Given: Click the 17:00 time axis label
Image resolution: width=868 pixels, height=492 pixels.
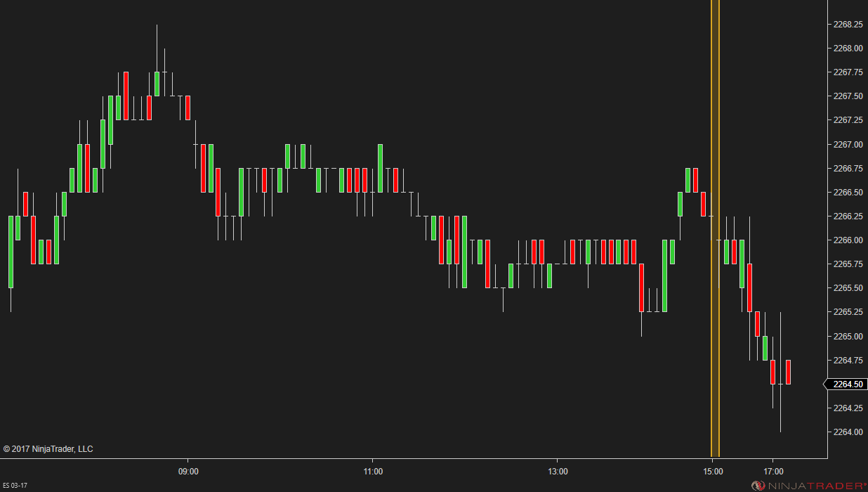Looking at the screenshot, I should pos(773,471).
